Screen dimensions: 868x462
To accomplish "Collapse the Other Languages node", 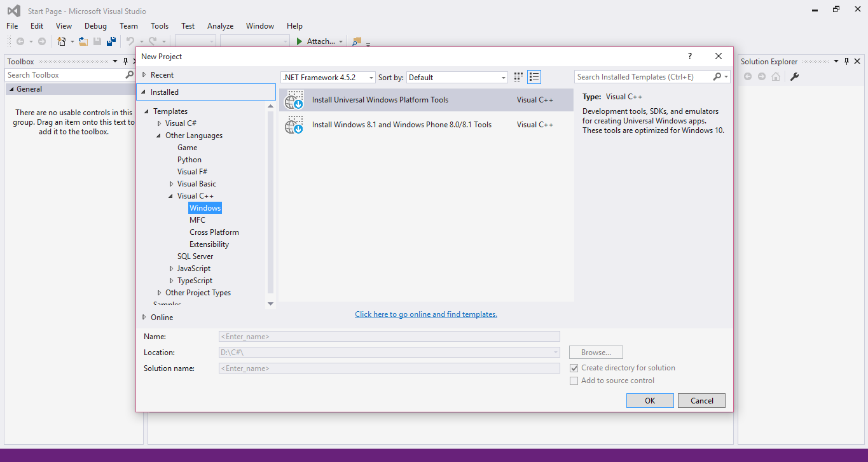I will pos(160,136).
